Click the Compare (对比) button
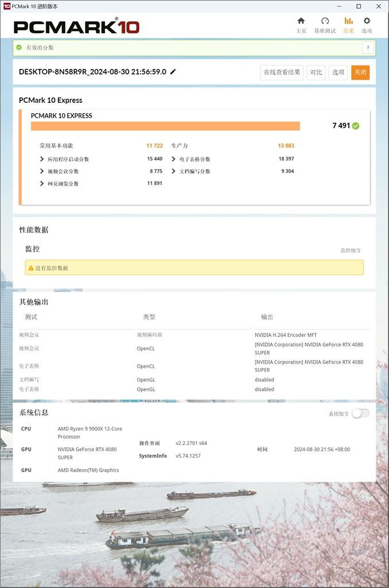Image resolution: width=389 pixels, height=588 pixels. coord(316,72)
